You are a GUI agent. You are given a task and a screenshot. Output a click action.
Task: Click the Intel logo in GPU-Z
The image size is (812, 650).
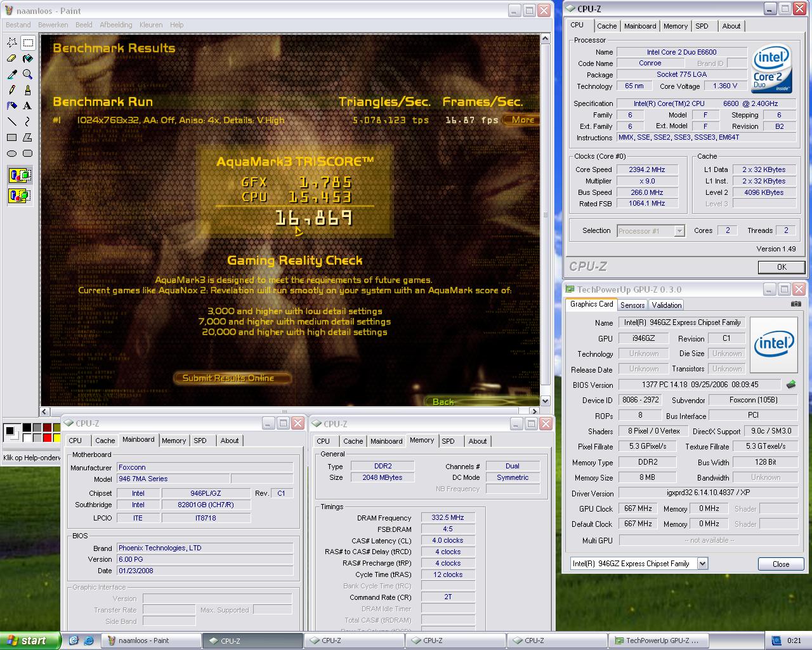tap(774, 345)
